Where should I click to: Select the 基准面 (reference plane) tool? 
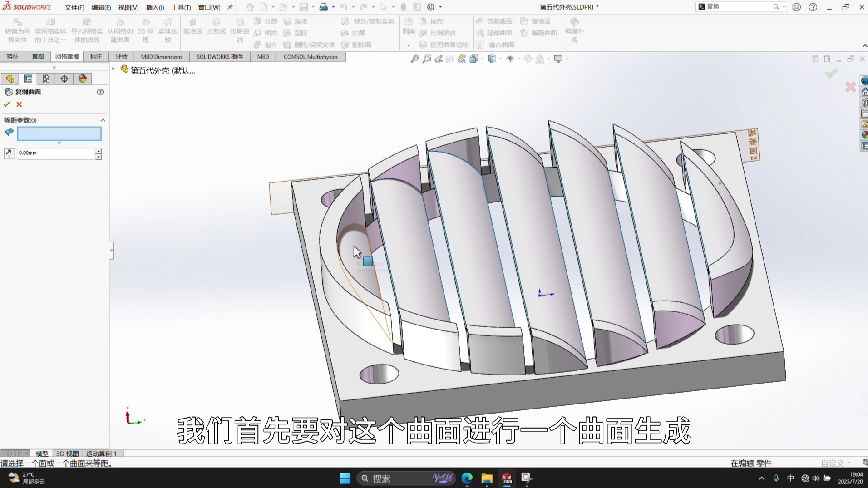[x=192, y=29]
